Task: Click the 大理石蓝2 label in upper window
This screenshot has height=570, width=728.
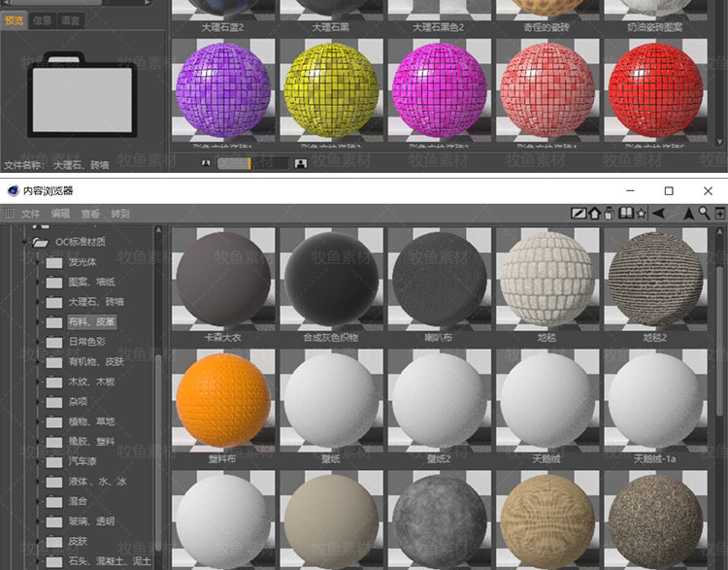Action: (223, 27)
